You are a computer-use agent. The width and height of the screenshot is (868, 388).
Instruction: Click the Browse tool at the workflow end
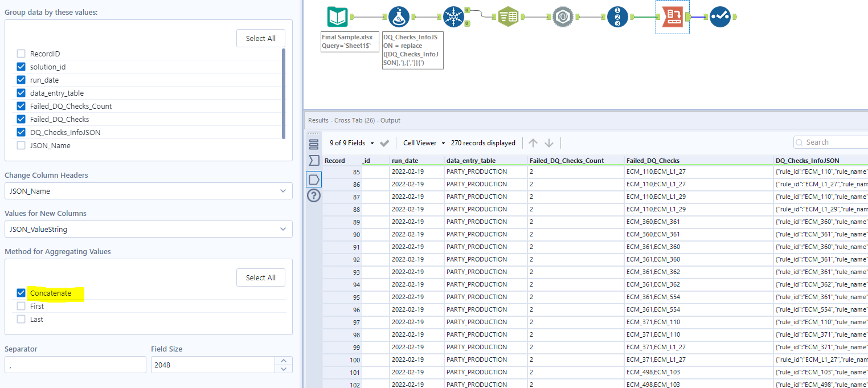(x=720, y=17)
